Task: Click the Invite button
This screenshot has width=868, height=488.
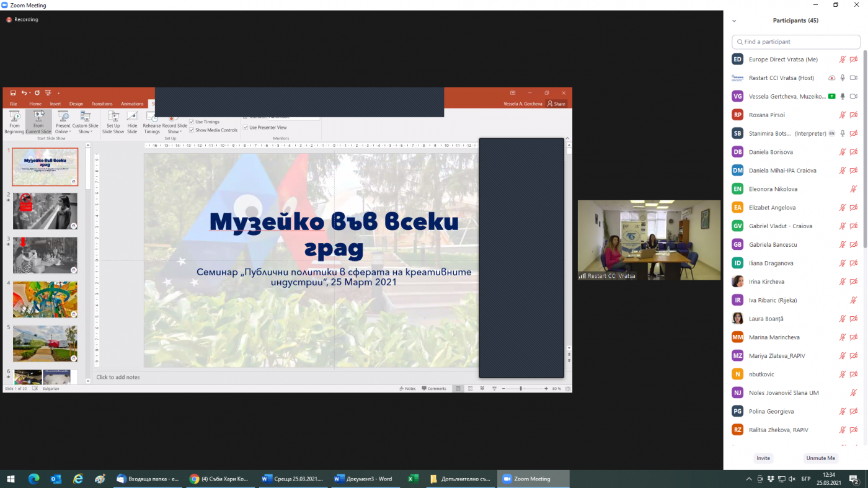Action: pos(763,458)
